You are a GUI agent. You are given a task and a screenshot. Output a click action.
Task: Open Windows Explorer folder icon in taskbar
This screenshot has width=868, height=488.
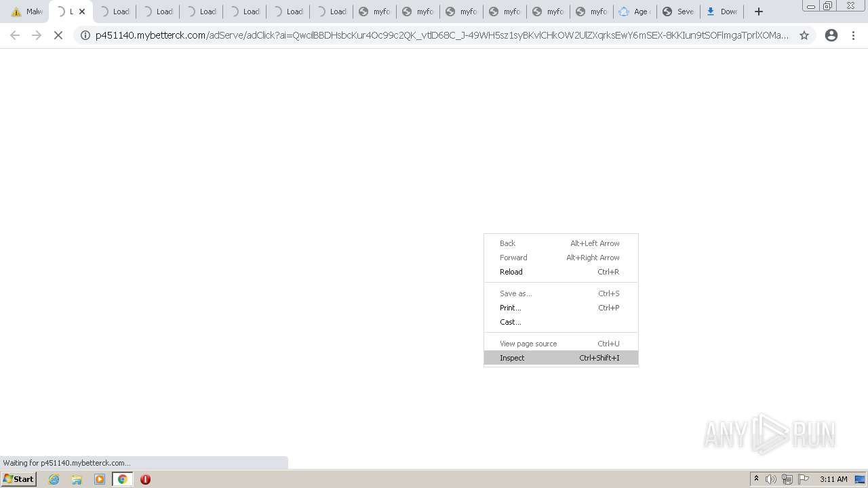point(77,479)
